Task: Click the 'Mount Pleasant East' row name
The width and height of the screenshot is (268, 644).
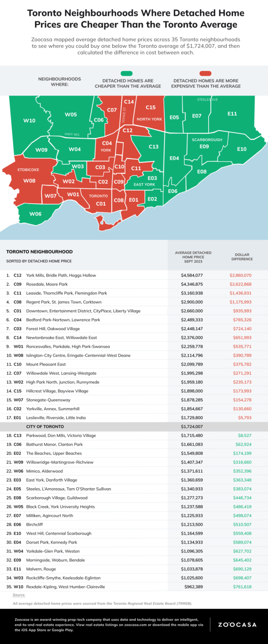Action: [x=45, y=365]
